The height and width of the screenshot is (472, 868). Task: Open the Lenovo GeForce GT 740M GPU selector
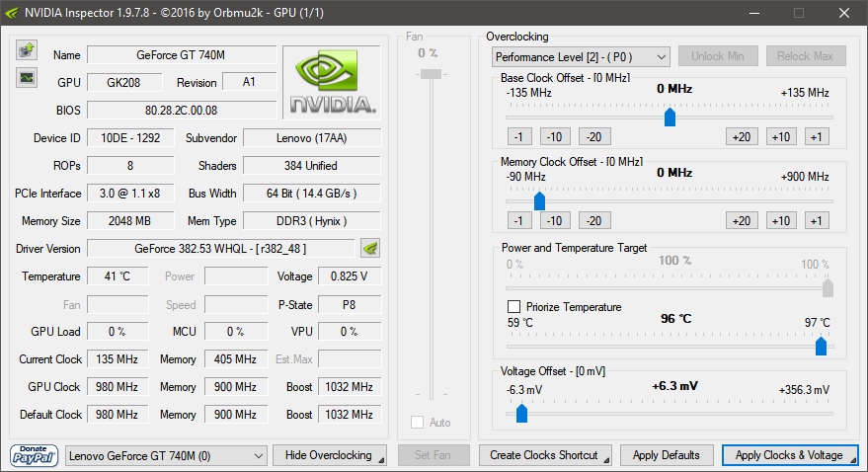click(166, 456)
